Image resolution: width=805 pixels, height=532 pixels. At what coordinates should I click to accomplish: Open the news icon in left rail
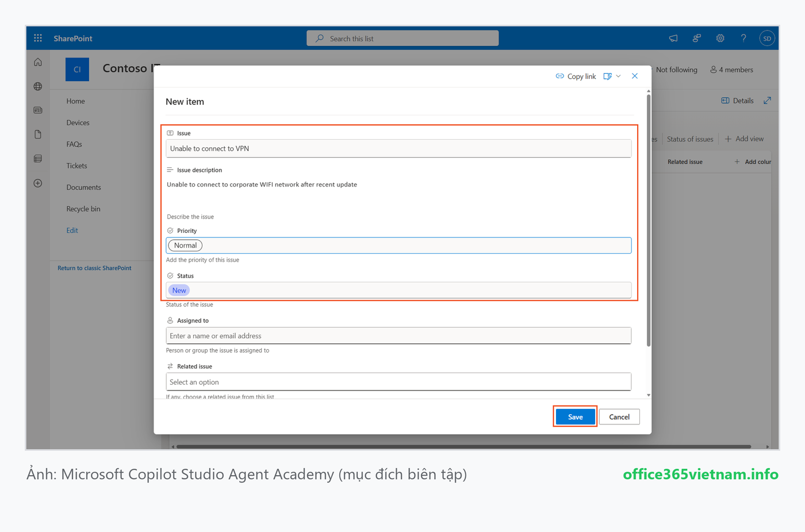(x=38, y=110)
